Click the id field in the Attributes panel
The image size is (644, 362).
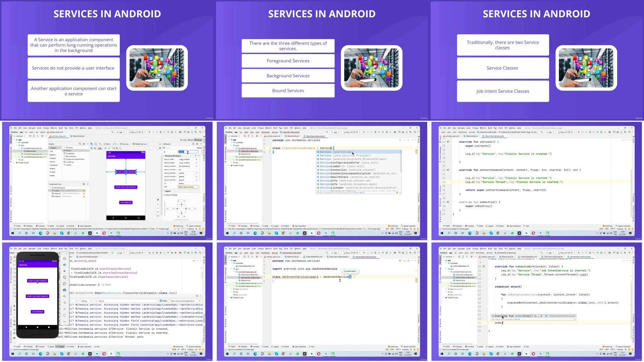pyautogui.click(x=188, y=152)
